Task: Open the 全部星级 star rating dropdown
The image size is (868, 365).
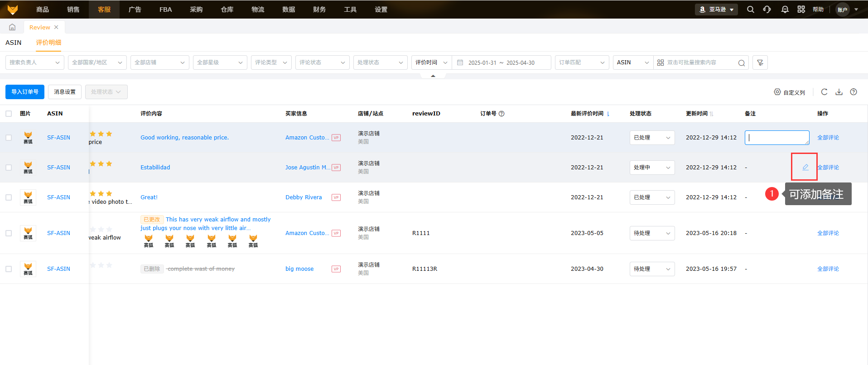Action: [x=220, y=62]
